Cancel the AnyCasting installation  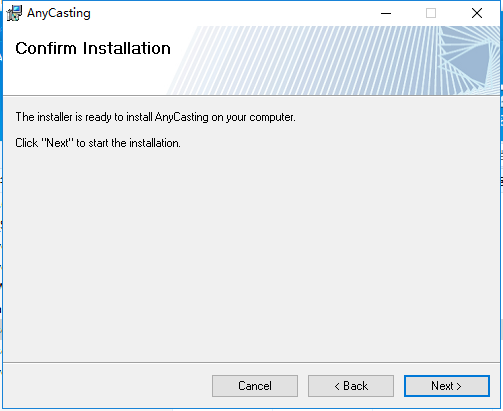tap(255, 386)
